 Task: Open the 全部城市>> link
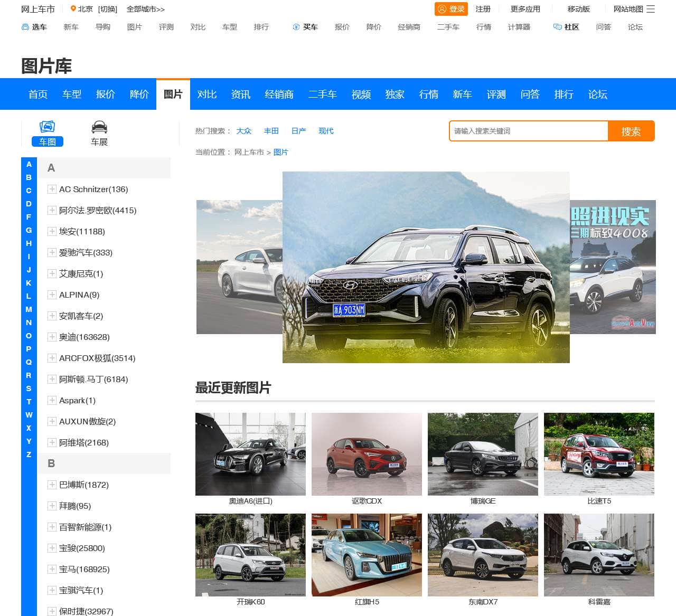[146, 9]
